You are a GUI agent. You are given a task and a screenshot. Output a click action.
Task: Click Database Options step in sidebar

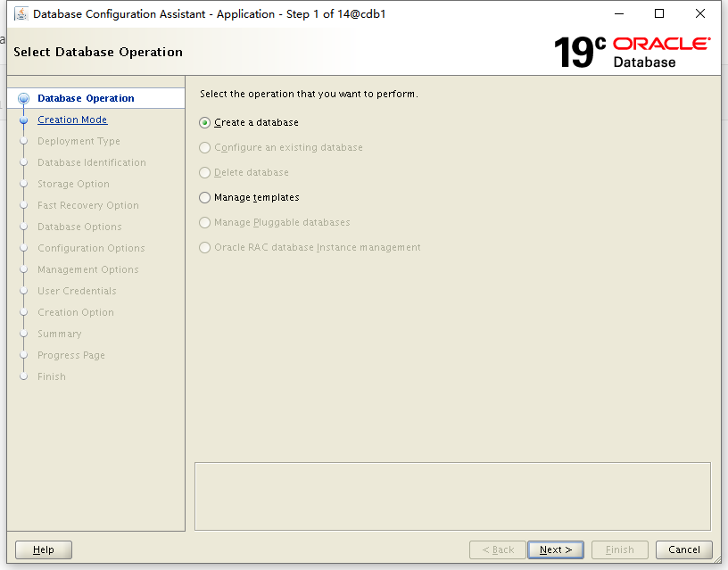pyautogui.click(x=79, y=227)
